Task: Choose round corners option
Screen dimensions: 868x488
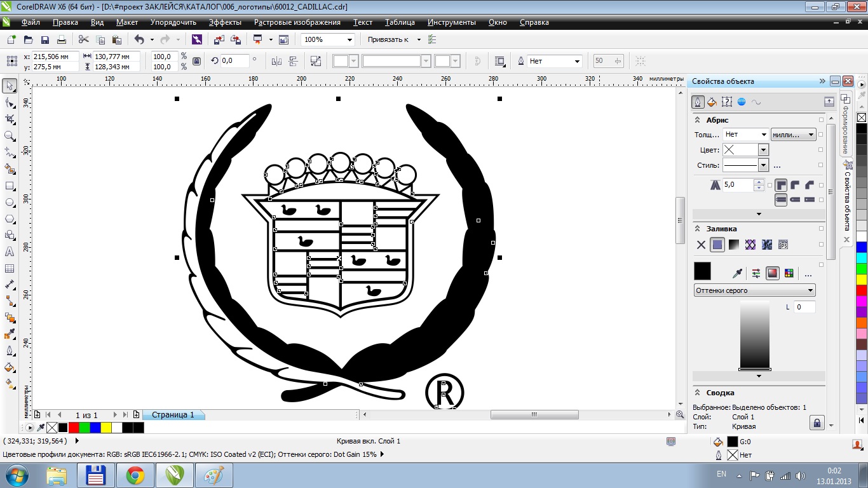Action: (x=796, y=185)
